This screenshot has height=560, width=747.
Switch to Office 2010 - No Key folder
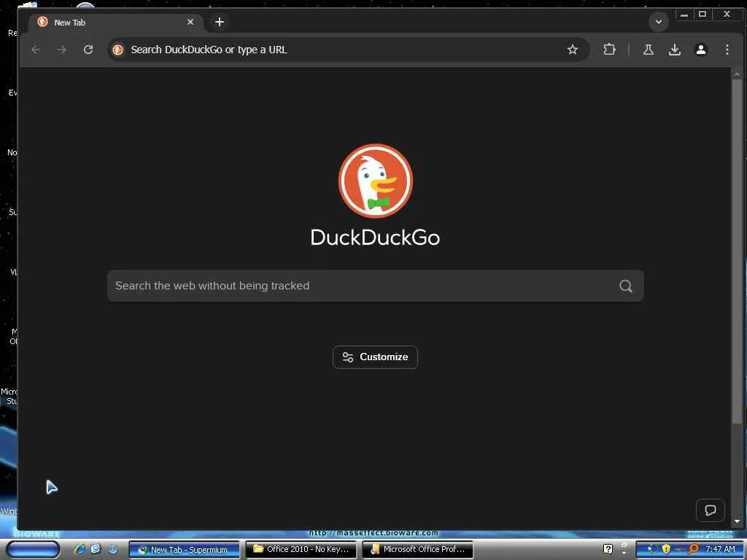pyautogui.click(x=301, y=550)
